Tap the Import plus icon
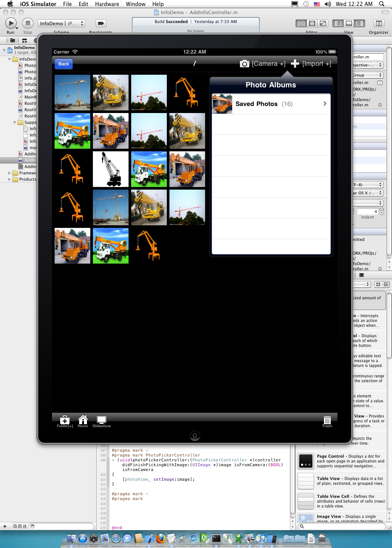 (295, 64)
